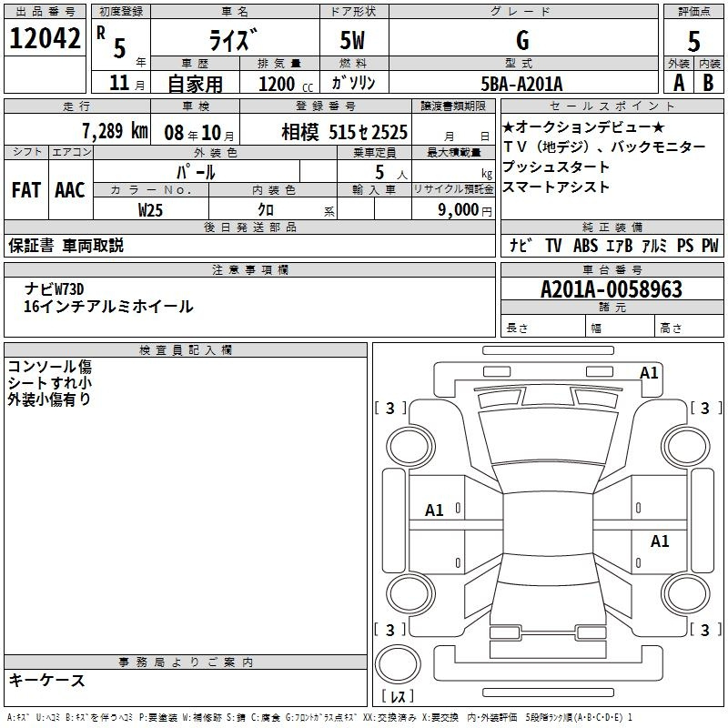Select the overall evaluation score 5

693,40
